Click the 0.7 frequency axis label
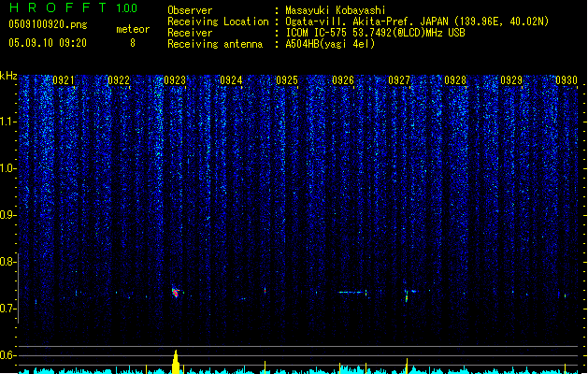Viewport: 588px width, 374px height. [7, 309]
